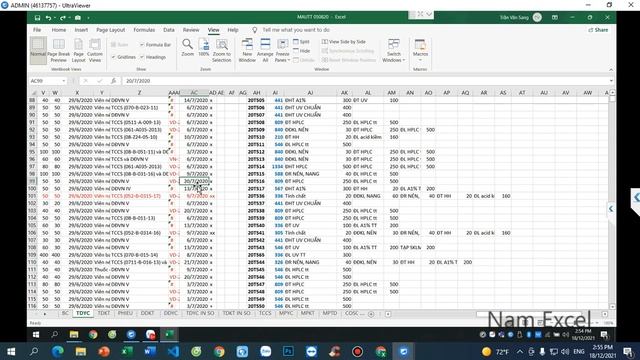Open the Customize Quick Access Toolbar dropdown
Screen dimensions: 640x360
[88, 18]
